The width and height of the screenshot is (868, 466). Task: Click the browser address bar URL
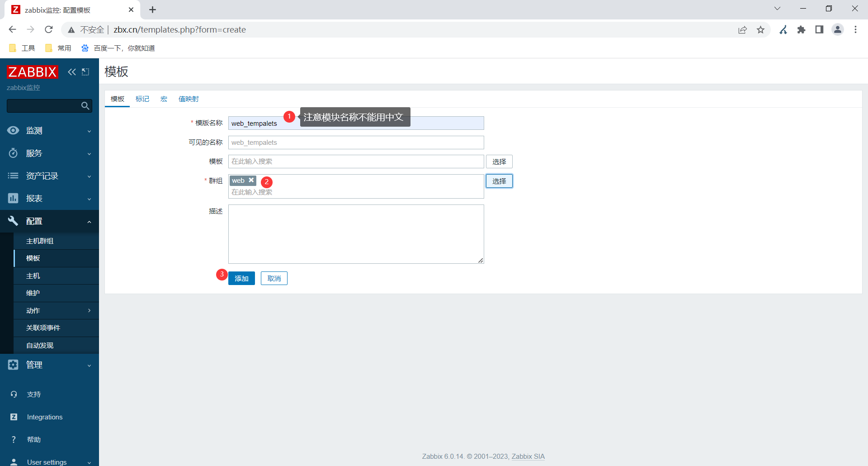pyautogui.click(x=179, y=30)
